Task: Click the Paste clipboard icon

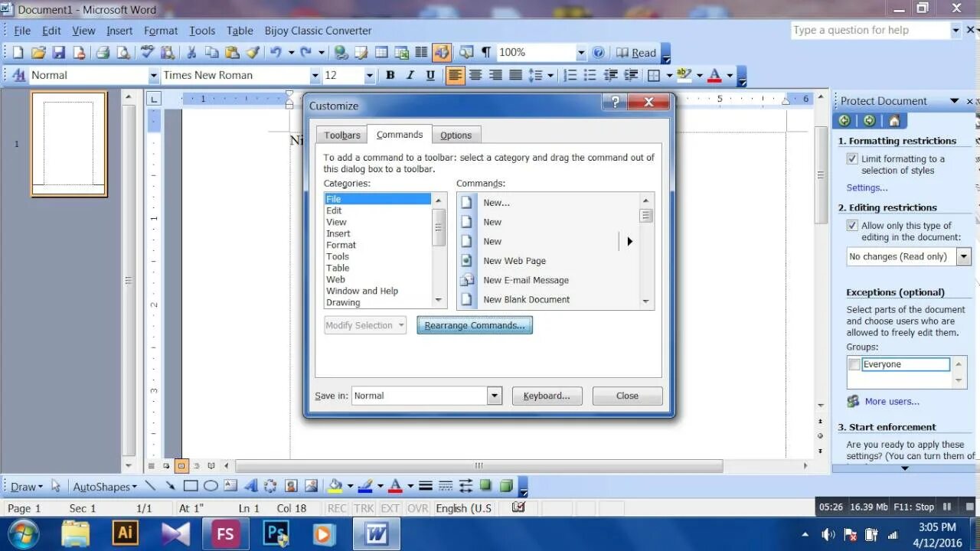Action: (232, 53)
